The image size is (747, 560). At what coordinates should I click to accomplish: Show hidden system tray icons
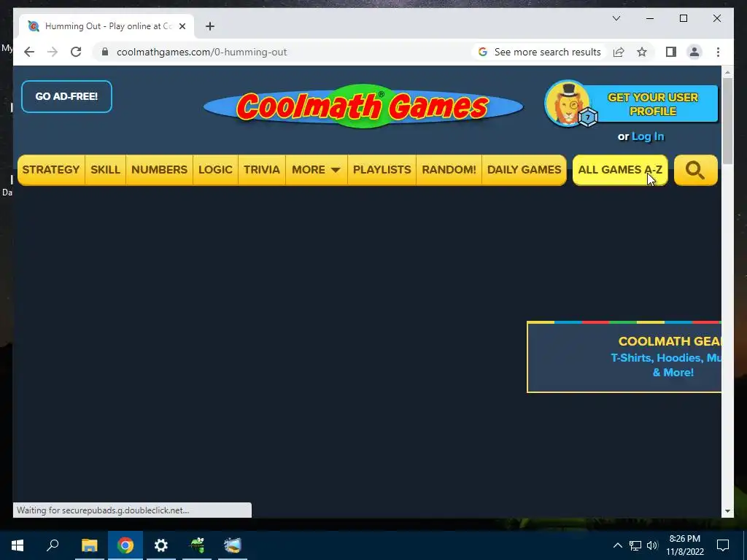click(x=617, y=545)
